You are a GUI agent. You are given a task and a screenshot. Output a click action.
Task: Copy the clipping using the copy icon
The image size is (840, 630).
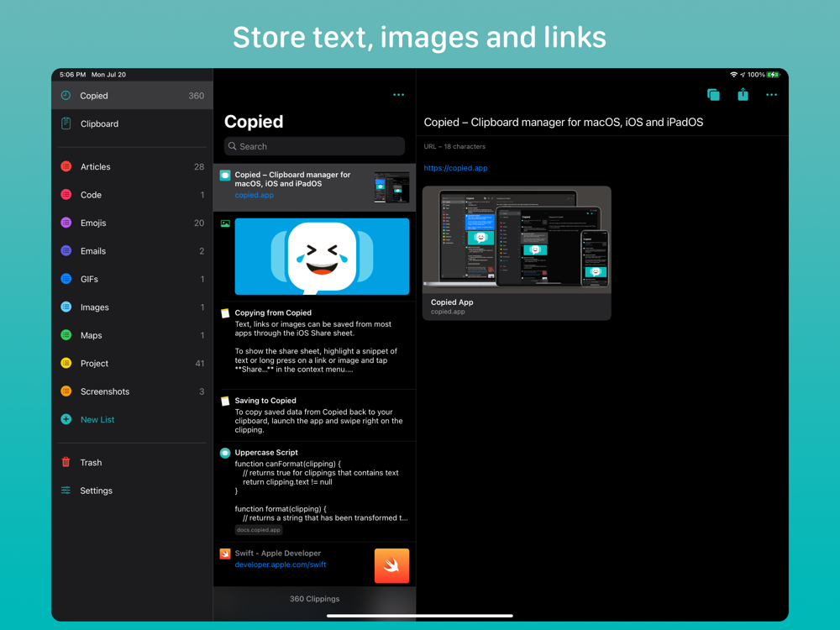click(x=713, y=95)
